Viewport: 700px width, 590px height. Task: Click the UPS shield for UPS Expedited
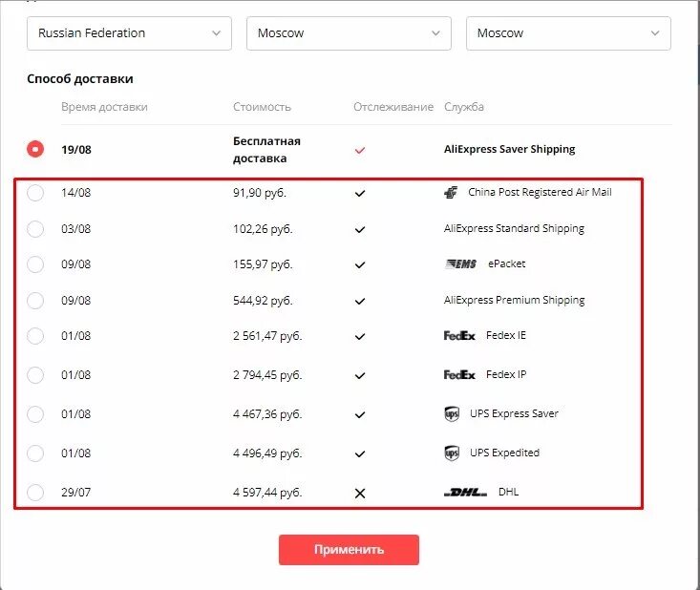[x=452, y=453]
